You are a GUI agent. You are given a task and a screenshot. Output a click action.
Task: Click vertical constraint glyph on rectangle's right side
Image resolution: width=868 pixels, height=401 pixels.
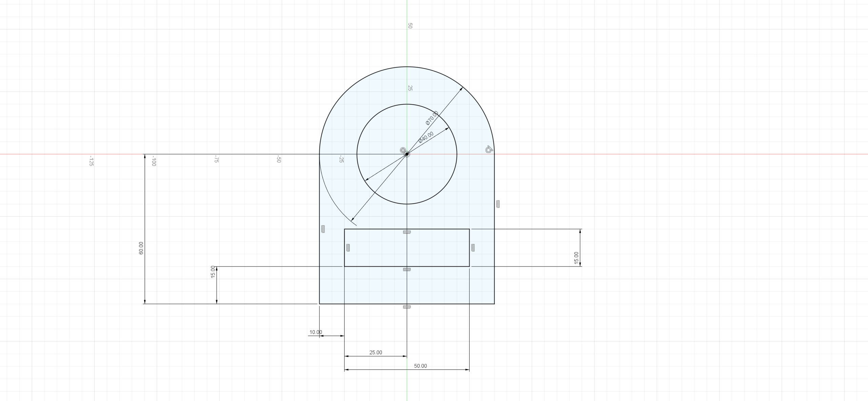pyautogui.click(x=473, y=248)
